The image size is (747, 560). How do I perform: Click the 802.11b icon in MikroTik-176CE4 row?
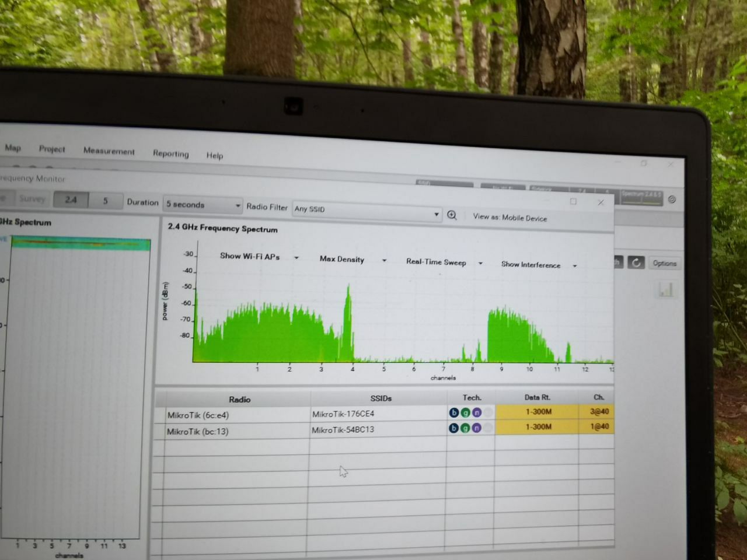[x=453, y=412]
